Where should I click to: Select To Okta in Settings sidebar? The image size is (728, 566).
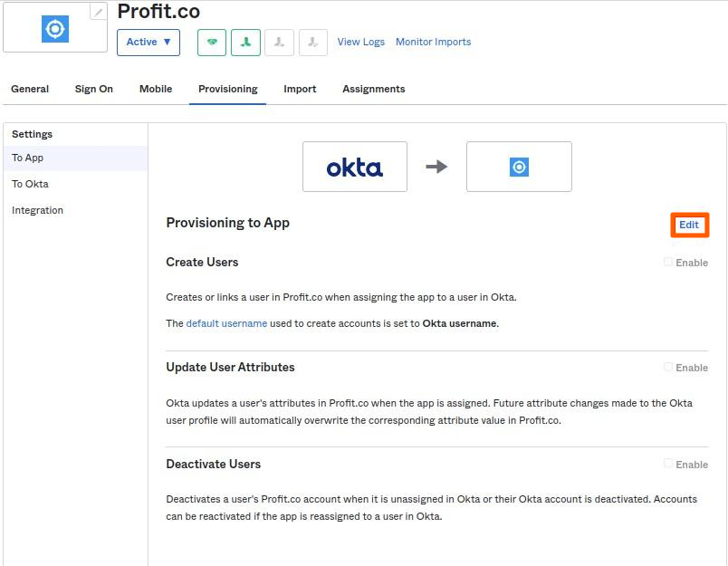click(30, 184)
